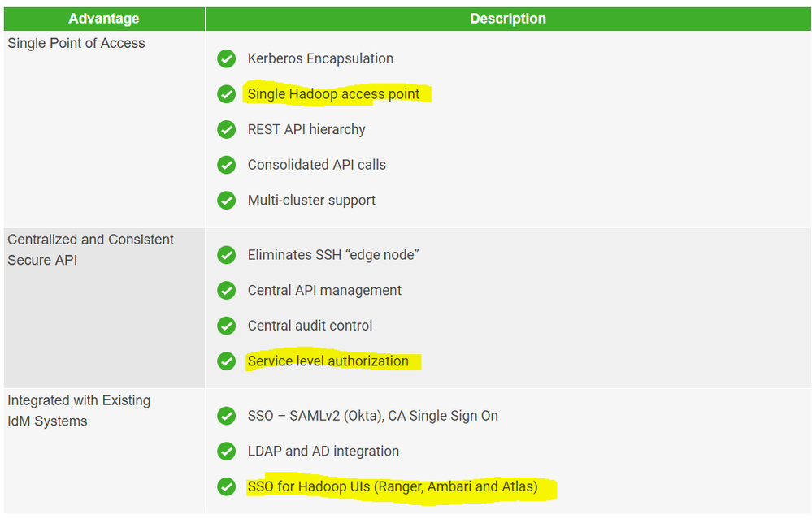Click the green check next to Single Hadoop access point
Viewport: 812px width, 523px height.
coord(227,94)
